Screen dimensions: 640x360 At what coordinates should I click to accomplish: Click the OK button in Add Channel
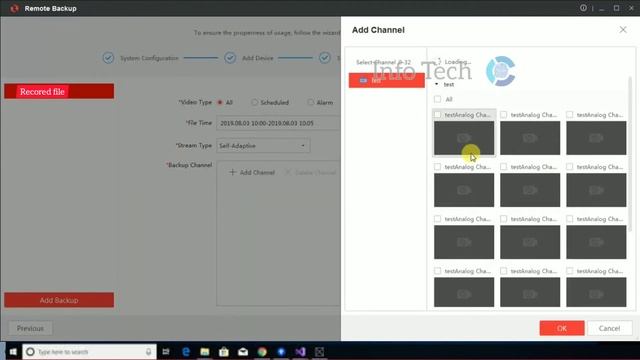[562, 328]
